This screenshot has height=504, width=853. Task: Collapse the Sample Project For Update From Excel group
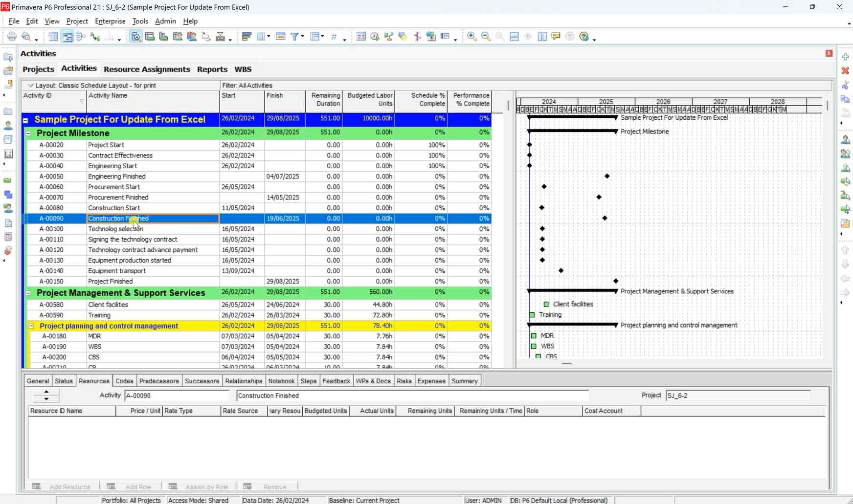[25, 120]
